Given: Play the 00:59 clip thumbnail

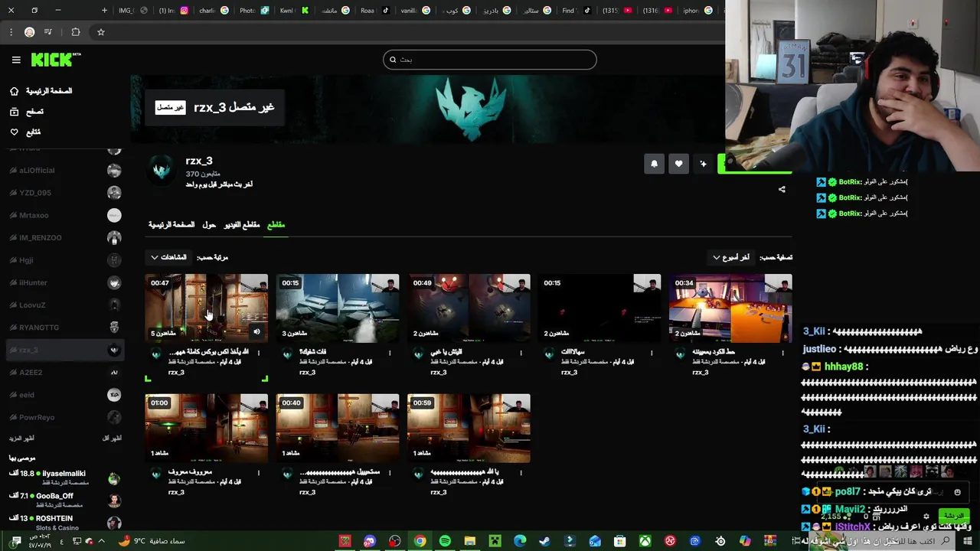Looking at the screenshot, I should pos(469,429).
